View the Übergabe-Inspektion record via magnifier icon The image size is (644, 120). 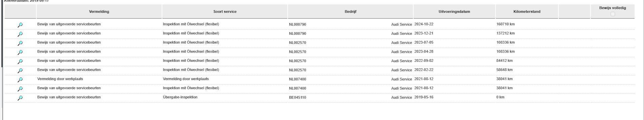[20, 98]
